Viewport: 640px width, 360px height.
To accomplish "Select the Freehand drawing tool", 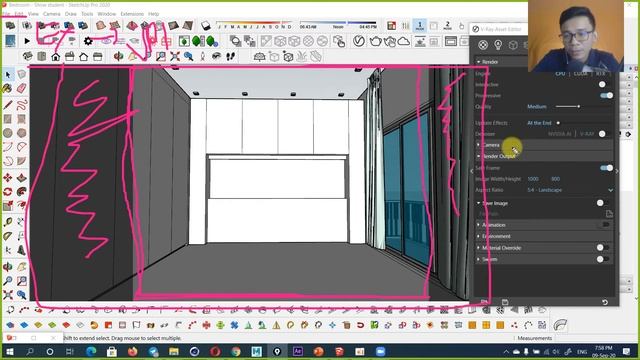I will click(x=21, y=104).
